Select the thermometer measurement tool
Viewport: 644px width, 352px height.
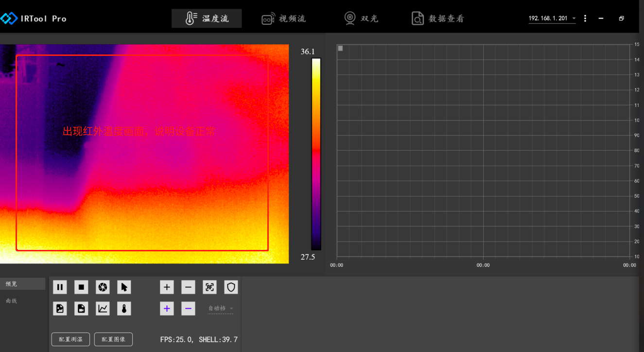click(x=124, y=308)
